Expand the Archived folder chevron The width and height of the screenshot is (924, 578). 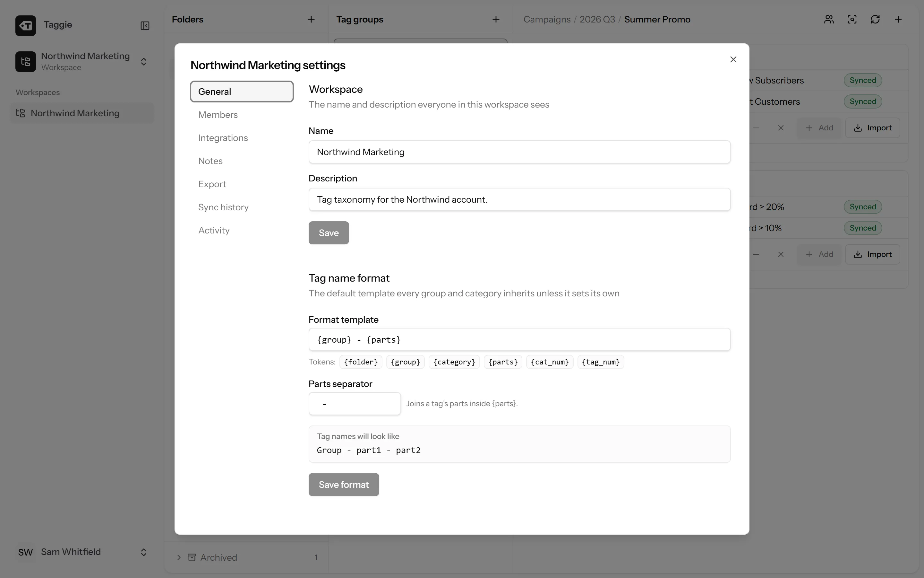click(179, 557)
